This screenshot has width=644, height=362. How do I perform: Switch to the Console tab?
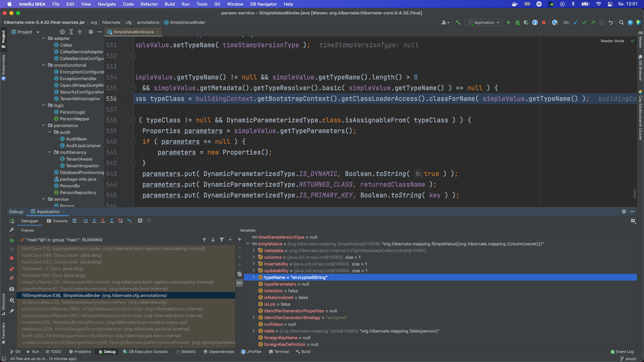59,221
